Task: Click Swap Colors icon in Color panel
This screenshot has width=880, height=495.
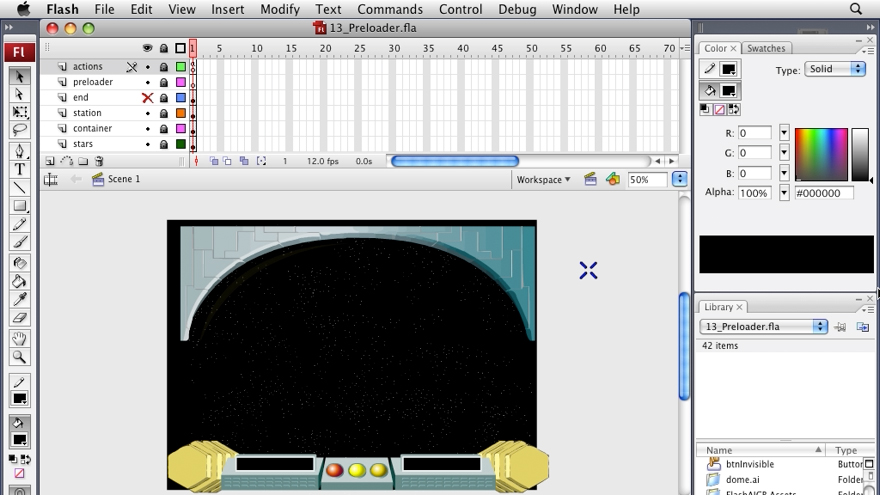Action: (x=734, y=109)
